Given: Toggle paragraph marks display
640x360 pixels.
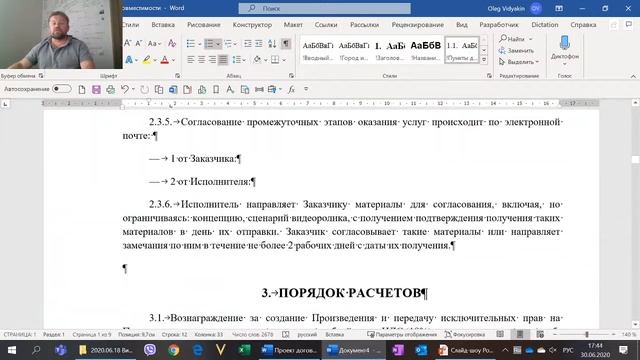Looking at the screenshot, I should point(286,43).
